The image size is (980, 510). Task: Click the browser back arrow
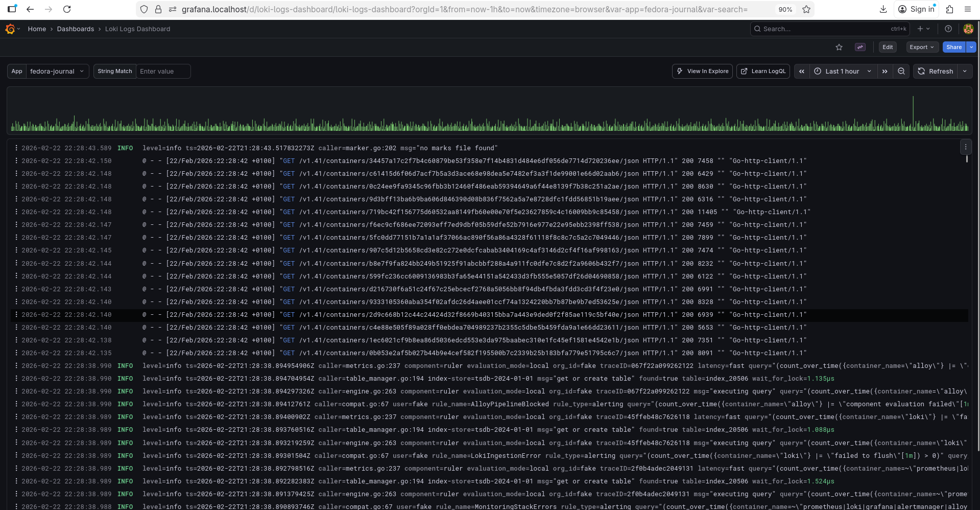coord(30,9)
